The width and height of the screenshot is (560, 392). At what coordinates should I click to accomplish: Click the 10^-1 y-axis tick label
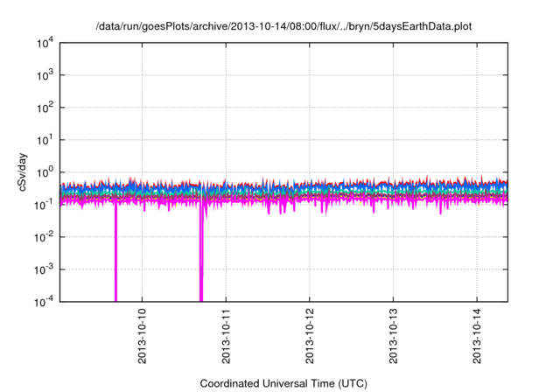(44, 205)
